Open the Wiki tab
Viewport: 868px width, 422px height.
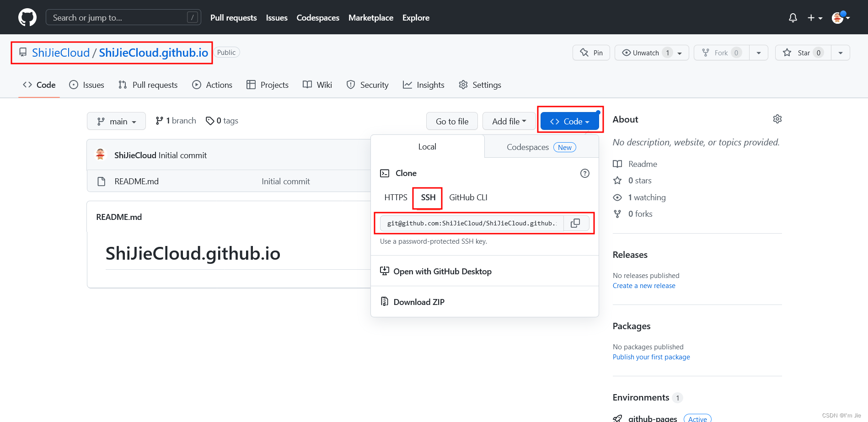[317, 85]
